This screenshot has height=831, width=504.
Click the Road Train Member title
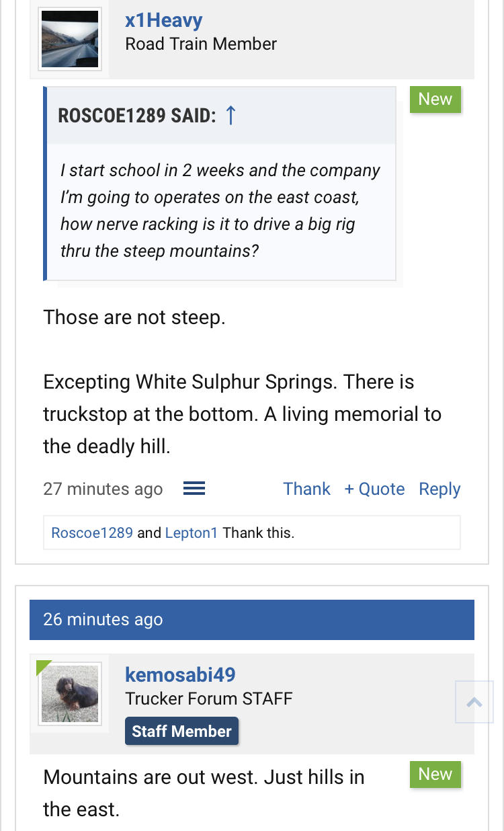pos(201,44)
